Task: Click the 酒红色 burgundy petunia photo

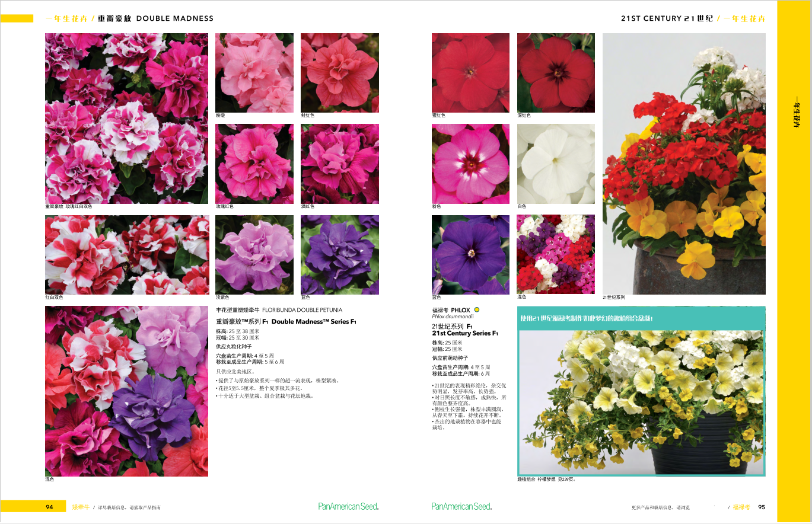Action: coord(340,164)
